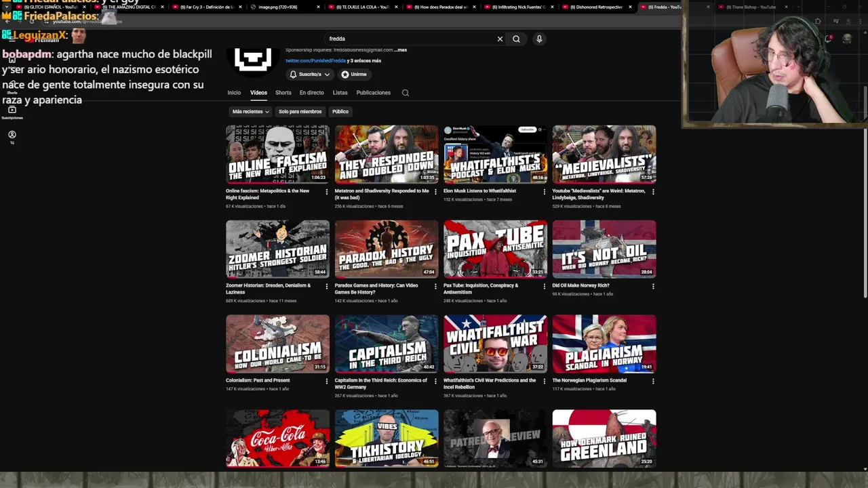Click the Unirme membership button
868x488 pixels.
354,75
